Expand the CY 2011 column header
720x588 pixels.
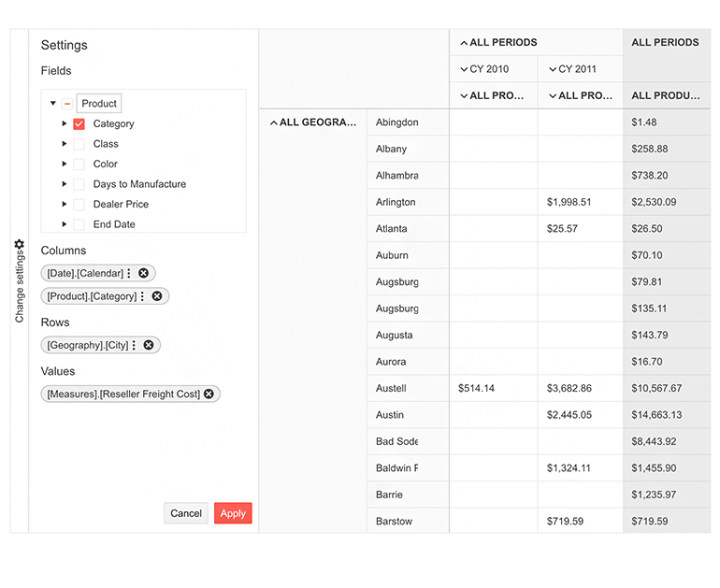click(553, 69)
